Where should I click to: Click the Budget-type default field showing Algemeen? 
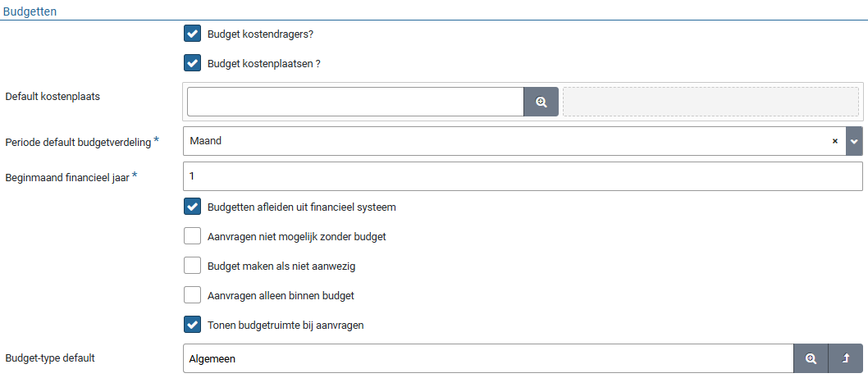pyautogui.click(x=487, y=358)
